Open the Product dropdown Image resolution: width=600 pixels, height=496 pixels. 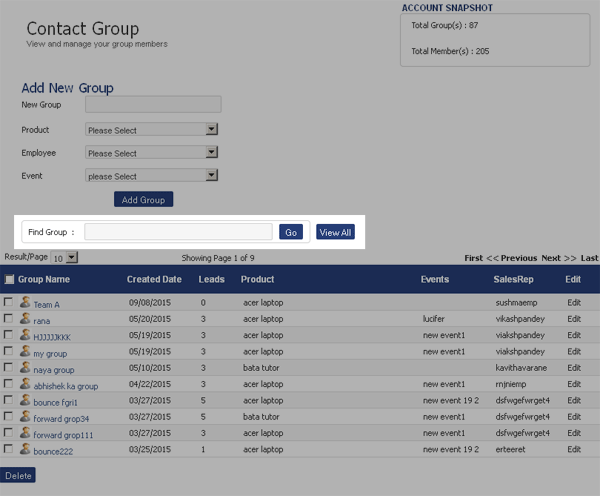pos(152,129)
